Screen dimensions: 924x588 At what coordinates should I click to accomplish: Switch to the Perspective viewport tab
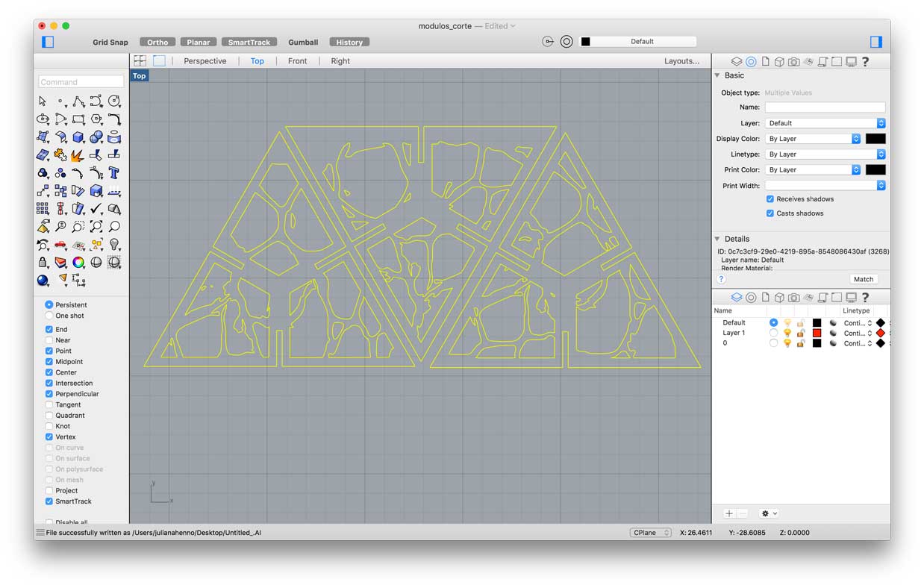(x=205, y=61)
